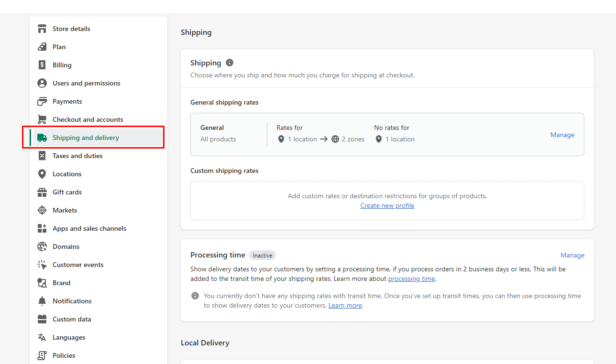Click the Checkout shopping cart icon
Image resolution: width=616 pixels, height=364 pixels.
pyautogui.click(x=42, y=119)
